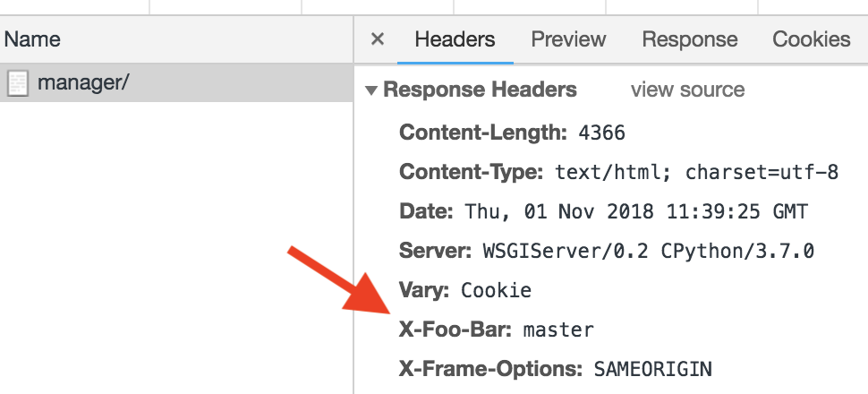Open the Preview tab
This screenshot has height=394, width=868.
[568, 39]
